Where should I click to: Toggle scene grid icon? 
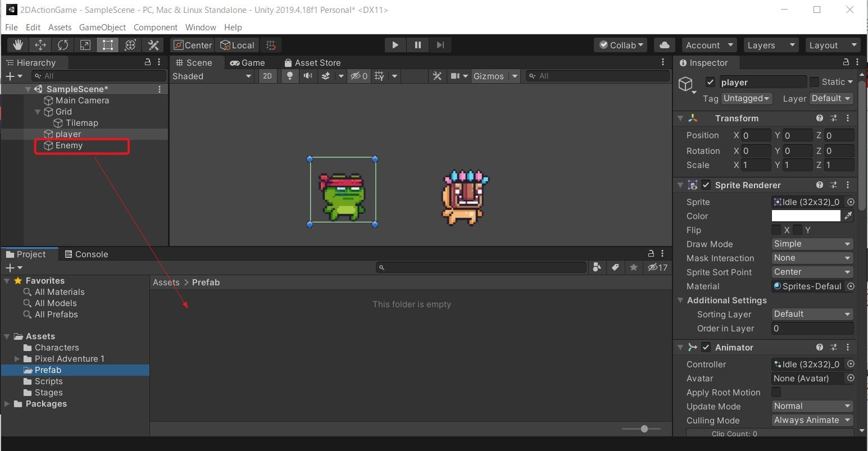380,76
